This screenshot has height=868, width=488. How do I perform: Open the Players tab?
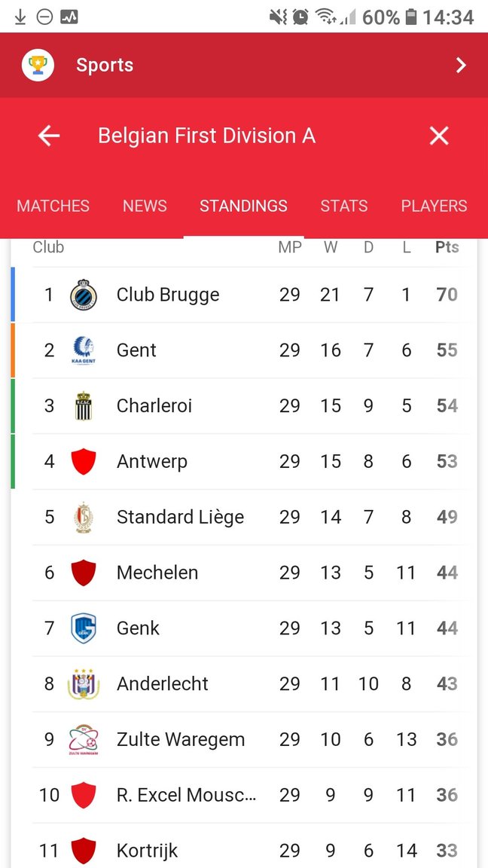tap(434, 206)
